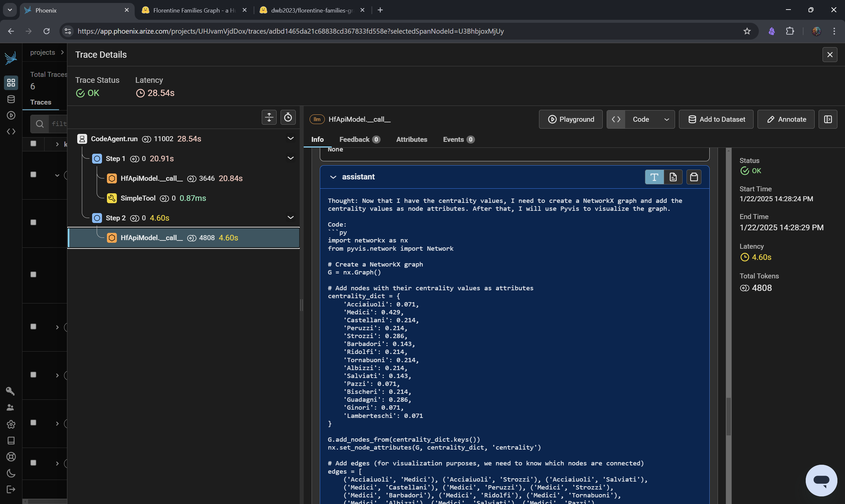The height and width of the screenshot is (504, 845).
Task: Expand the CodeAgent.run tree node
Action: pyautogui.click(x=291, y=139)
